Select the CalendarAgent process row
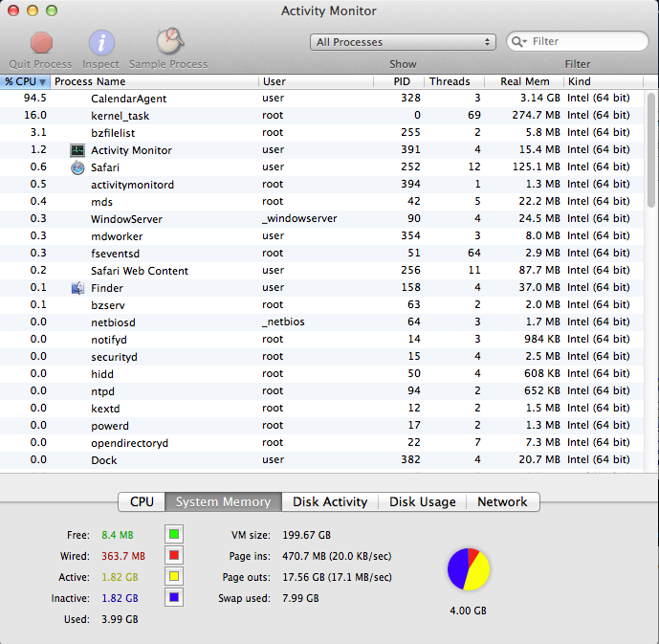 click(321, 99)
